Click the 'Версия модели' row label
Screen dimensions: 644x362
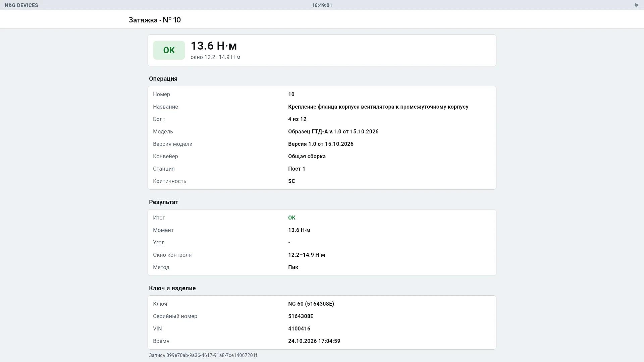tap(173, 144)
